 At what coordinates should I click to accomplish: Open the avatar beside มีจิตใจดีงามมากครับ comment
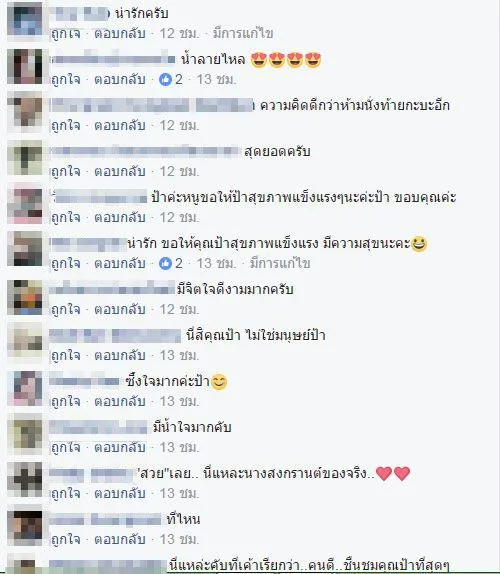pos(25,296)
